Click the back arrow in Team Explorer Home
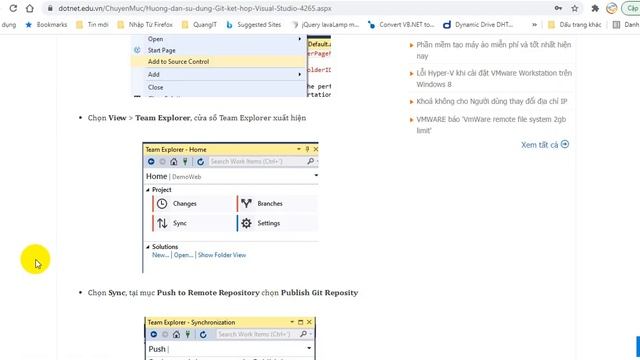Image resolution: width=640 pixels, height=360 pixels. tap(151, 162)
